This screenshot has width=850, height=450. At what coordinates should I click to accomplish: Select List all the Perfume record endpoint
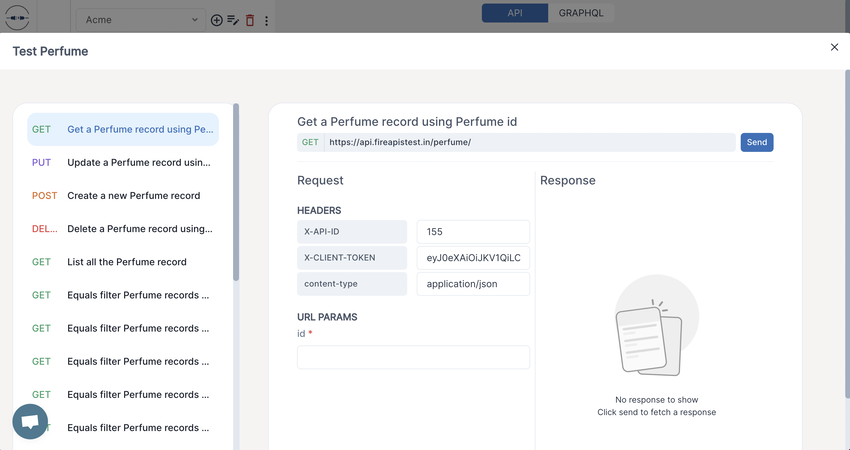coord(123,262)
